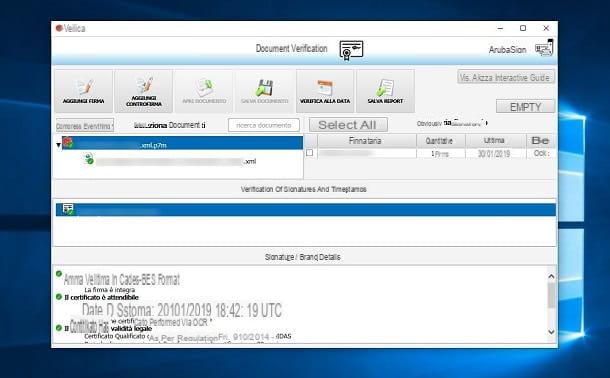
Task: Click the signature icon in the verification row
Action: (68, 209)
